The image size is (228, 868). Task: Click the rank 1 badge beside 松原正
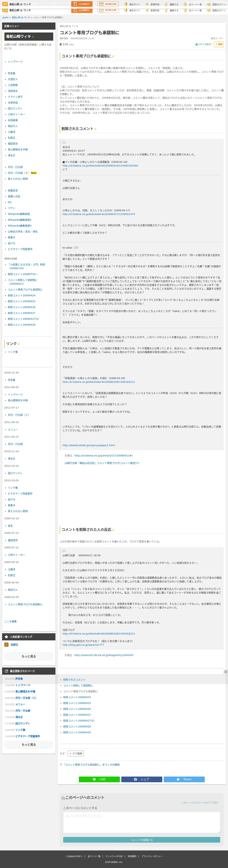6,645
